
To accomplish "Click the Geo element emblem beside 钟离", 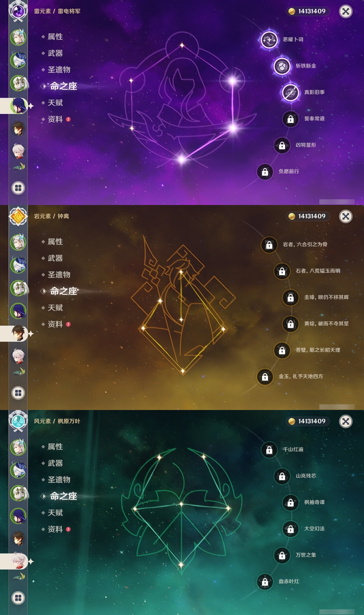I will [18, 216].
